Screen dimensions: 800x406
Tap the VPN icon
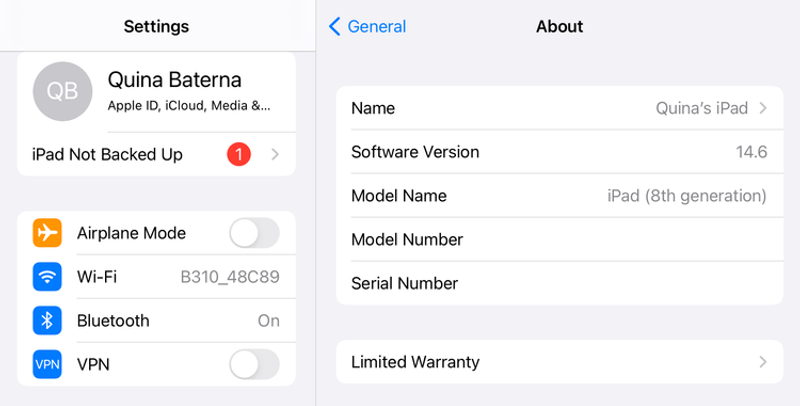click(47, 365)
